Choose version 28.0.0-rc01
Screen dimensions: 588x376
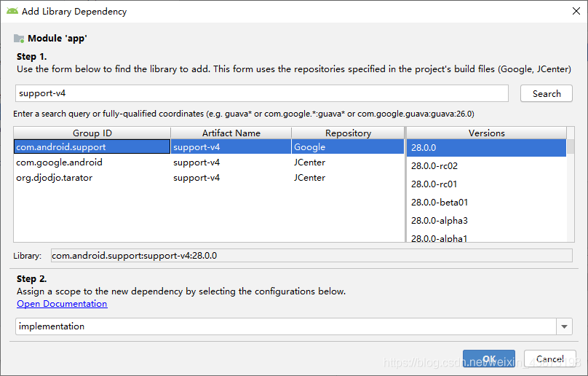(x=486, y=184)
